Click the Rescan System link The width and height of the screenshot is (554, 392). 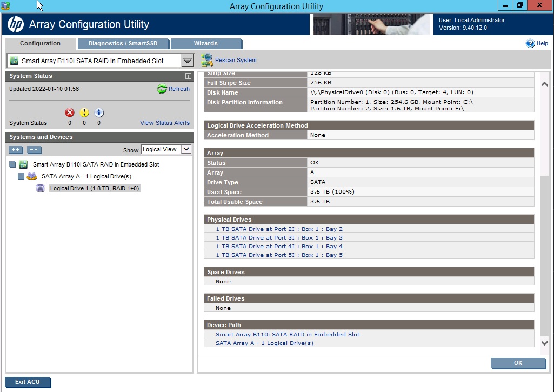click(x=236, y=60)
